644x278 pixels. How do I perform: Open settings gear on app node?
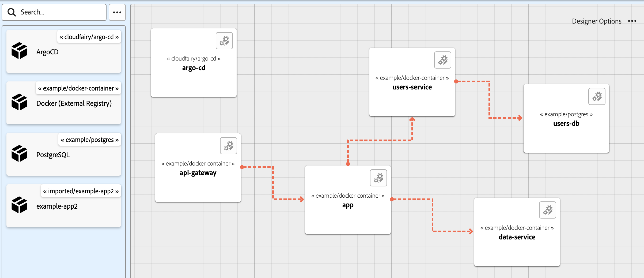point(378,178)
